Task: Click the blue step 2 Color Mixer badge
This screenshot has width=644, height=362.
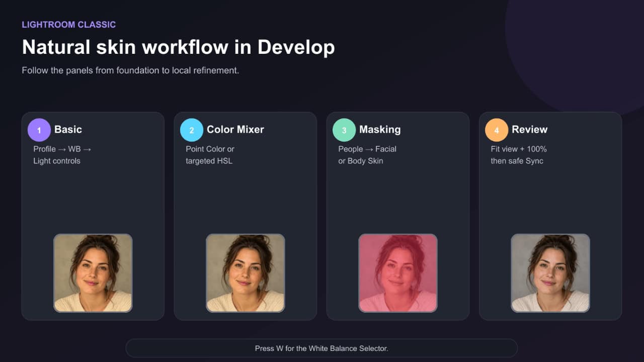Action: tap(192, 130)
